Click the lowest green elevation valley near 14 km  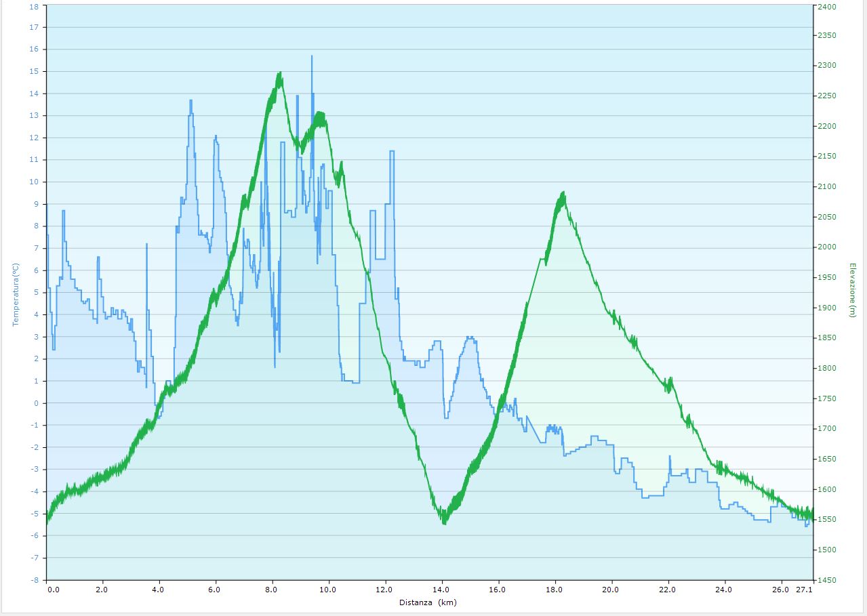pos(444,522)
